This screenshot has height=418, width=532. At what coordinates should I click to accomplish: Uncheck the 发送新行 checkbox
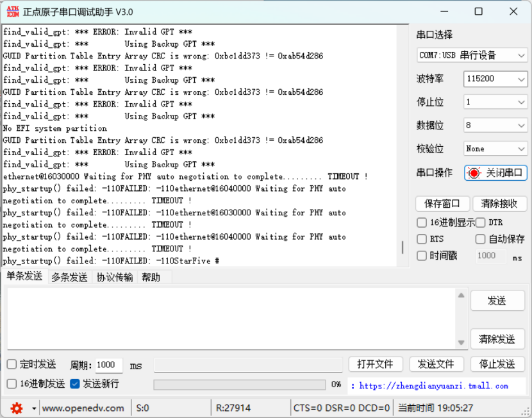tap(75, 384)
